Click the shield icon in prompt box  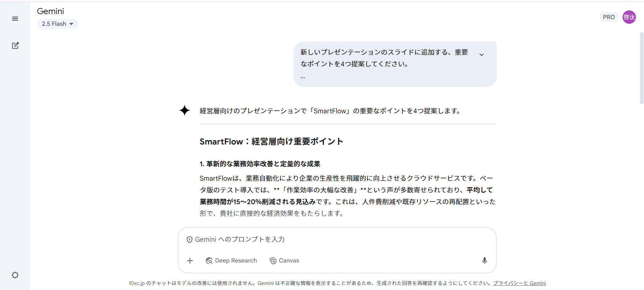point(189,239)
